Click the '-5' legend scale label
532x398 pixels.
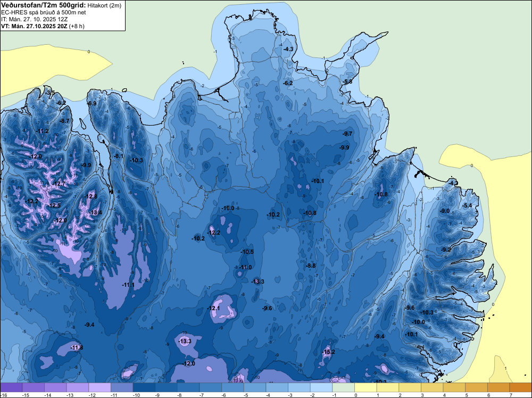click(246, 395)
